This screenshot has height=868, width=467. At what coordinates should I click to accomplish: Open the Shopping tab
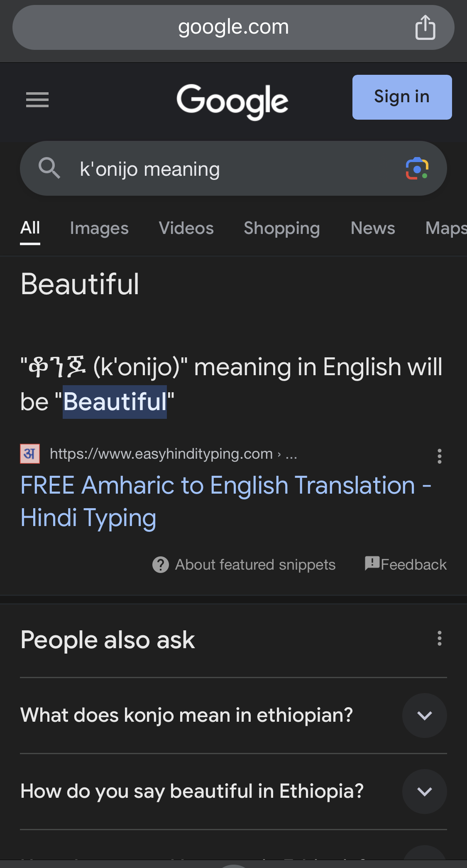[x=282, y=228]
